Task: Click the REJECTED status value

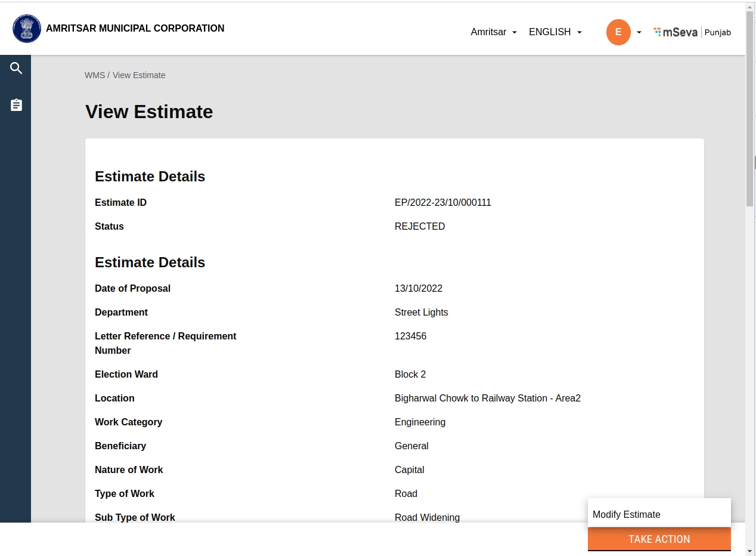Action: [420, 227]
